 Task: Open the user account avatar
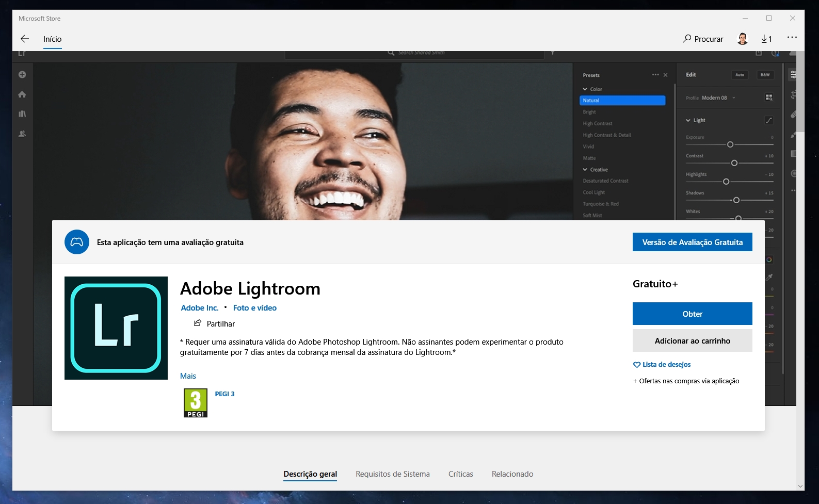pyautogui.click(x=743, y=39)
